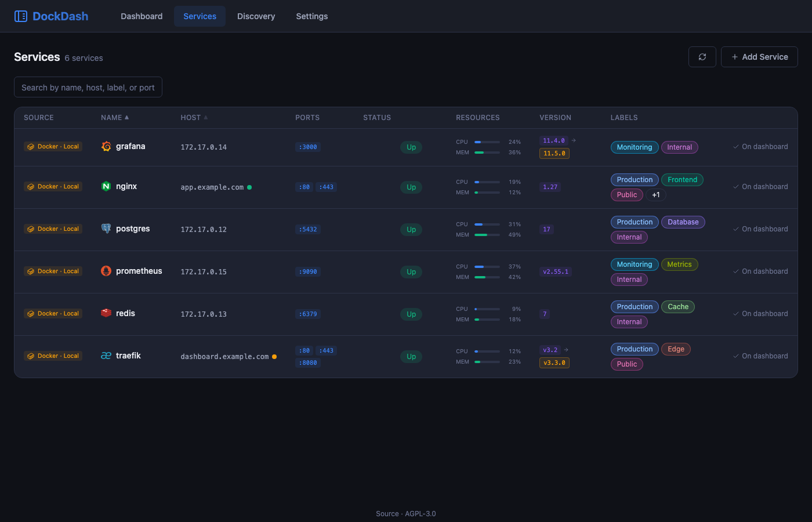Click the orange status dot beside dashboard.example.com

[x=274, y=357]
